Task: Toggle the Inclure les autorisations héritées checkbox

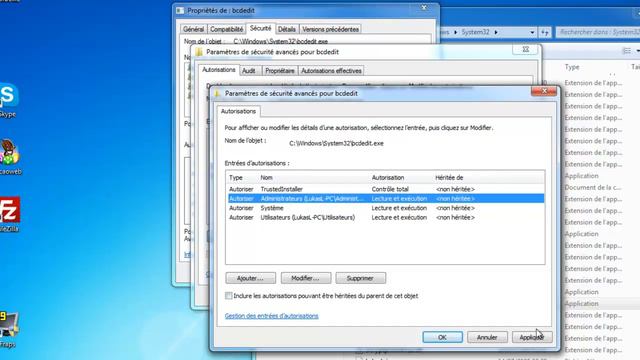Action: click(x=229, y=296)
